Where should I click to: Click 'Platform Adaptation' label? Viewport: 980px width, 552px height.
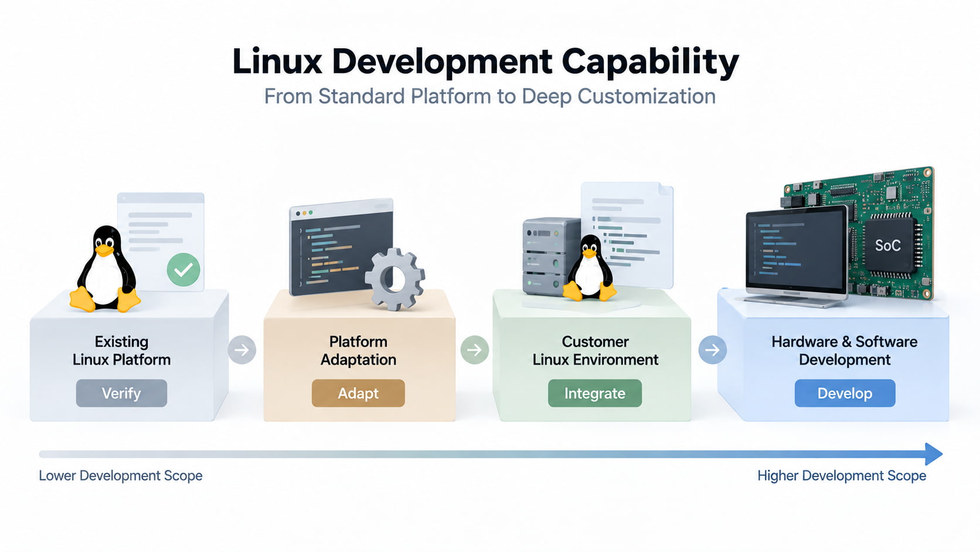358,351
